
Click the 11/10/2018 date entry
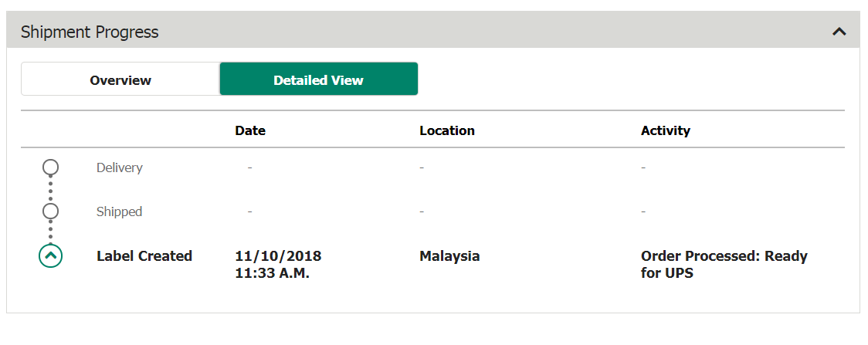tap(278, 256)
